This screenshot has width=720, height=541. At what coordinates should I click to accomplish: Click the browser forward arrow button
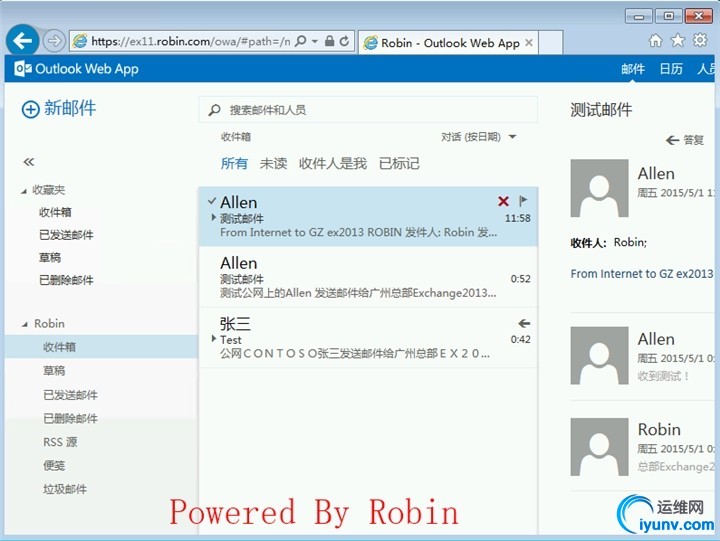coord(54,41)
